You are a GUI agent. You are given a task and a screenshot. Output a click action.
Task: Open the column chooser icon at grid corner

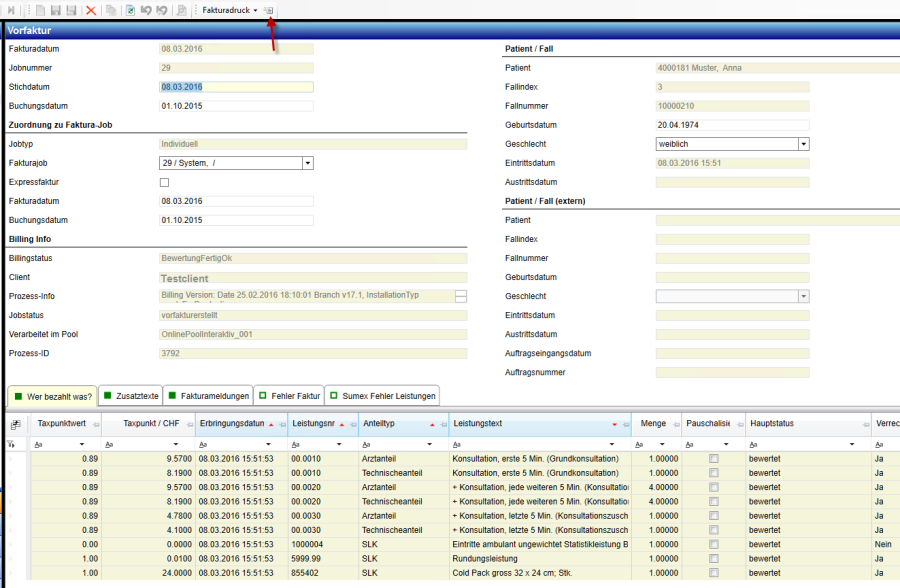pyautogui.click(x=16, y=424)
